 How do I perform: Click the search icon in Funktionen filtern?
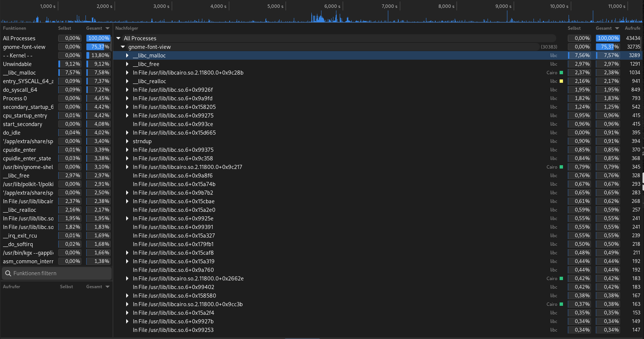[x=8, y=273]
